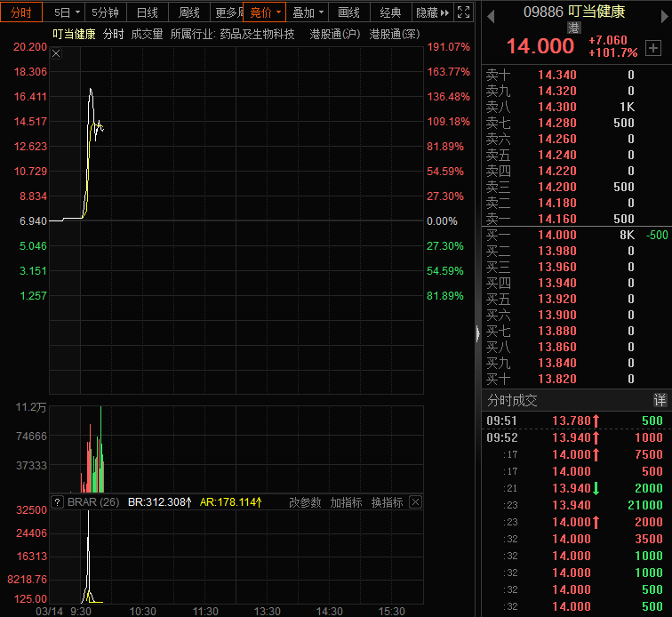Select 卖八 ask price 14.300
The image size is (672, 617).
click(557, 107)
